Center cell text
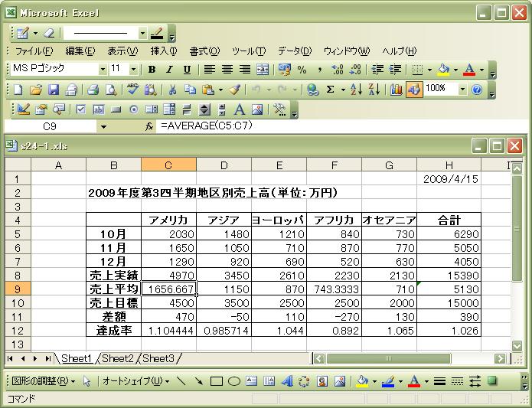Screen dimensions: 532x408 click(x=227, y=70)
